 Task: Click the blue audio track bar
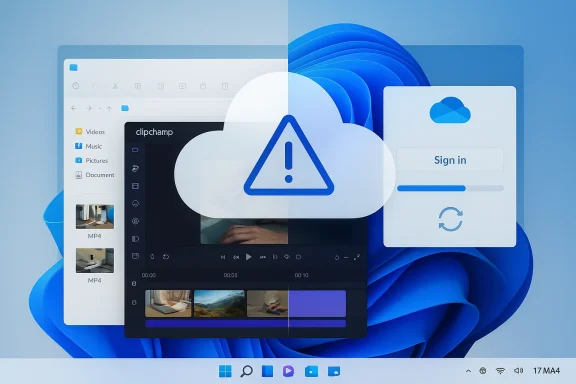point(245,323)
